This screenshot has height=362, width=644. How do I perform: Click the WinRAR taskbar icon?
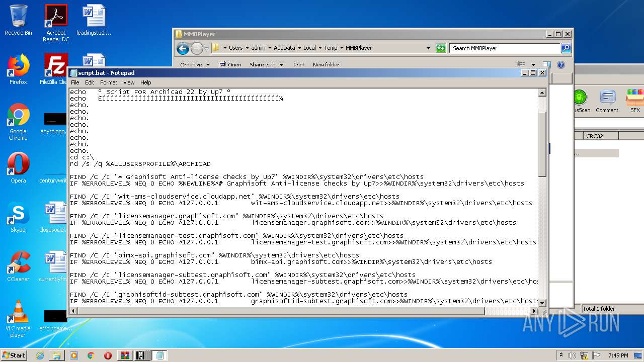click(124, 355)
